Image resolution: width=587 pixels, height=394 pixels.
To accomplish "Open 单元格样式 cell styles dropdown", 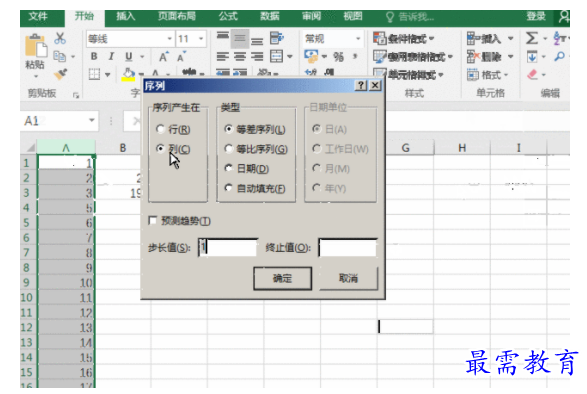I will [408, 75].
